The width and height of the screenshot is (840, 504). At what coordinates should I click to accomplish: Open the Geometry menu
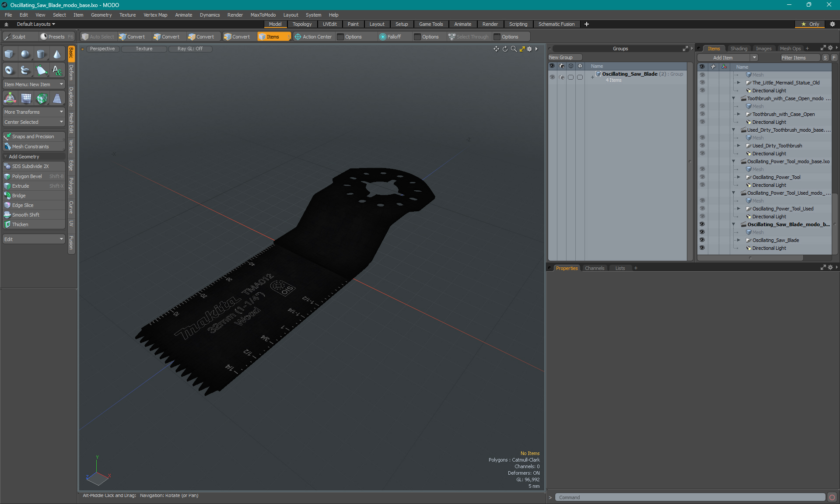pyautogui.click(x=101, y=15)
